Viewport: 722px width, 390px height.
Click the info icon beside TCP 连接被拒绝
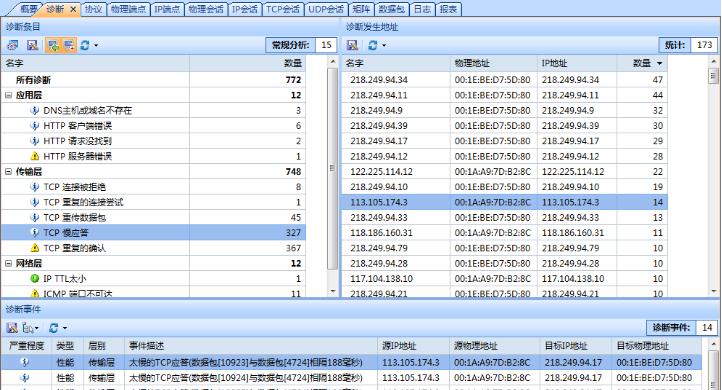[x=34, y=187]
